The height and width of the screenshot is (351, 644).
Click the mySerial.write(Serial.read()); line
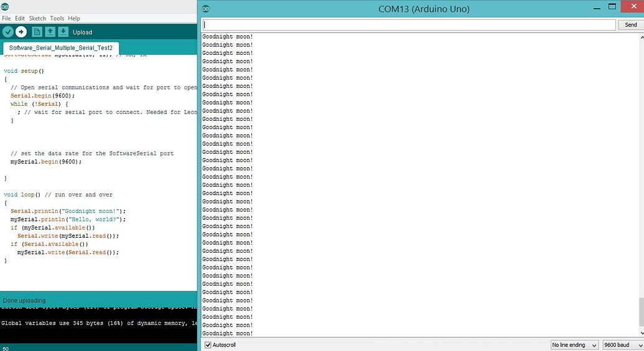click(x=68, y=252)
